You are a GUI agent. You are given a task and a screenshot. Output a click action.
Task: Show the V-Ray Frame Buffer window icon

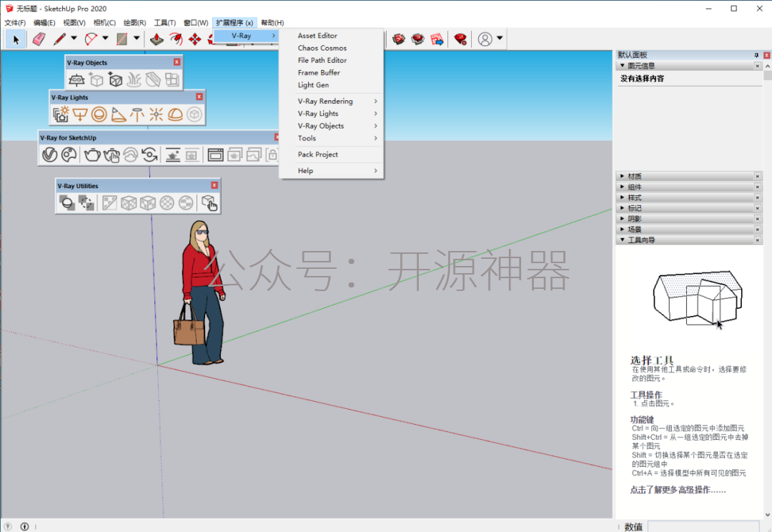coord(215,154)
